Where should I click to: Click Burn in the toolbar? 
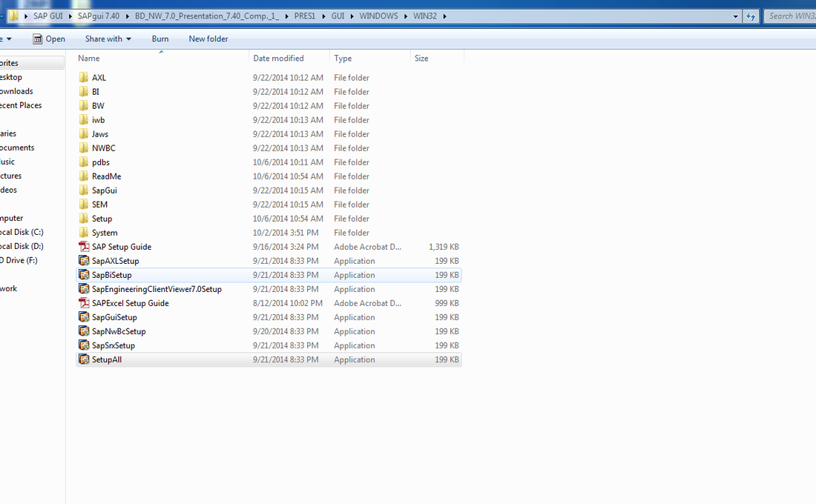pos(160,39)
